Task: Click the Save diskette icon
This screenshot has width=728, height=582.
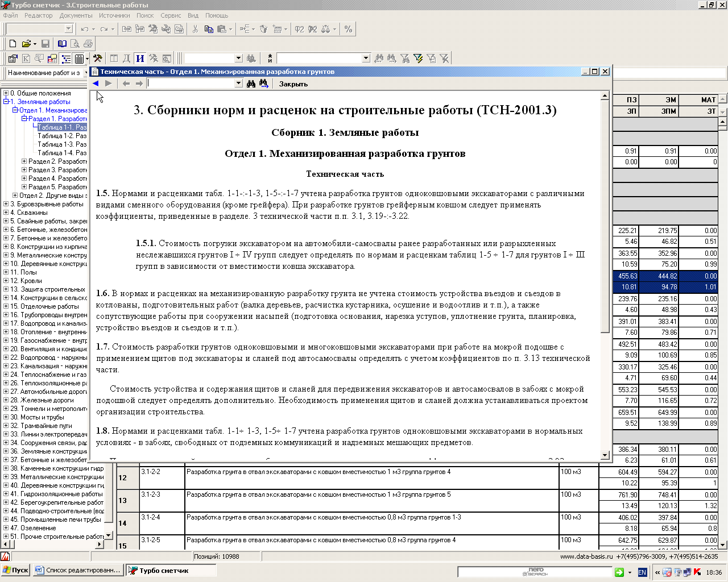Action: pos(45,44)
